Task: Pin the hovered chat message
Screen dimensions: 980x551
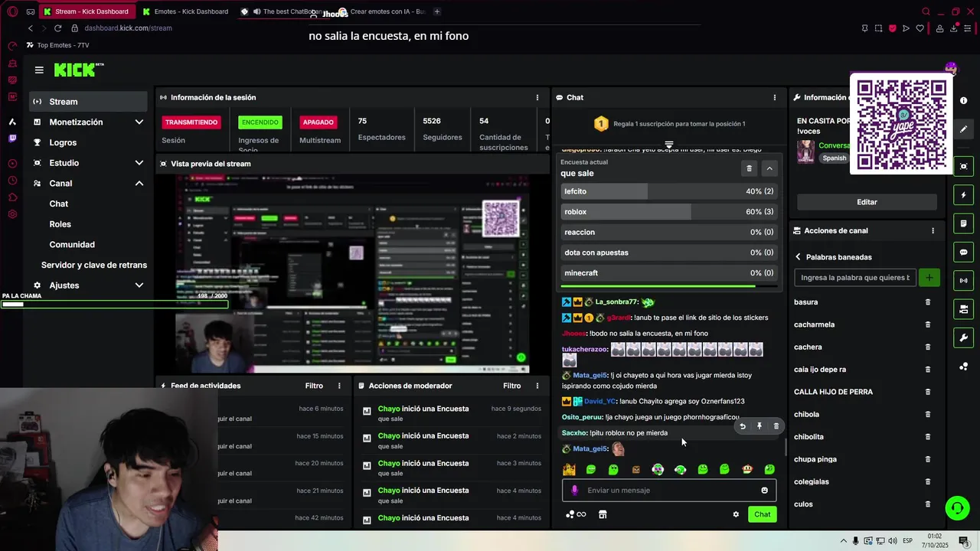Action: 759,426
